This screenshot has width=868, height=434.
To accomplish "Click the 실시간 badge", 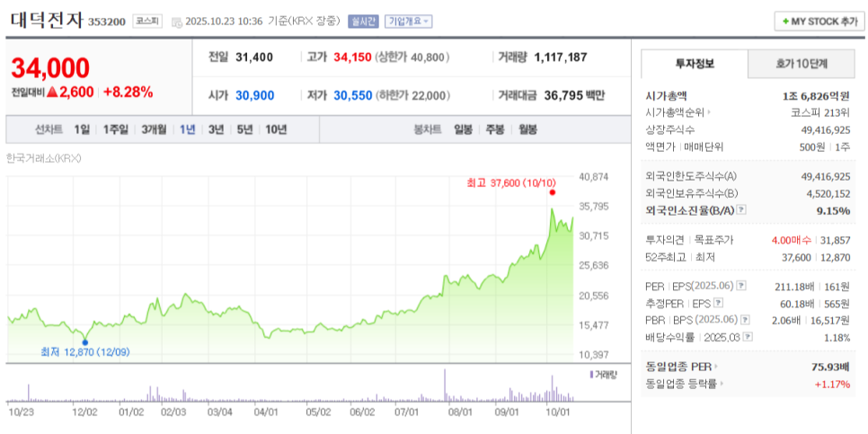I will (x=363, y=22).
